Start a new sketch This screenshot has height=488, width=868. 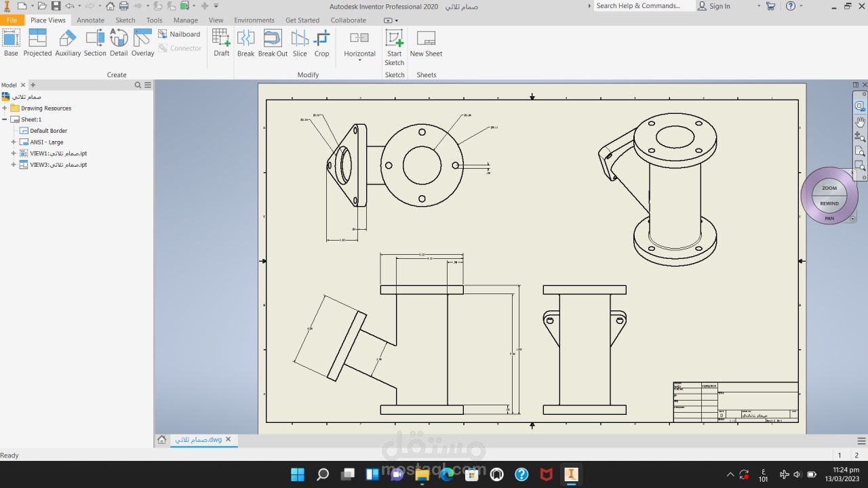coord(394,46)
